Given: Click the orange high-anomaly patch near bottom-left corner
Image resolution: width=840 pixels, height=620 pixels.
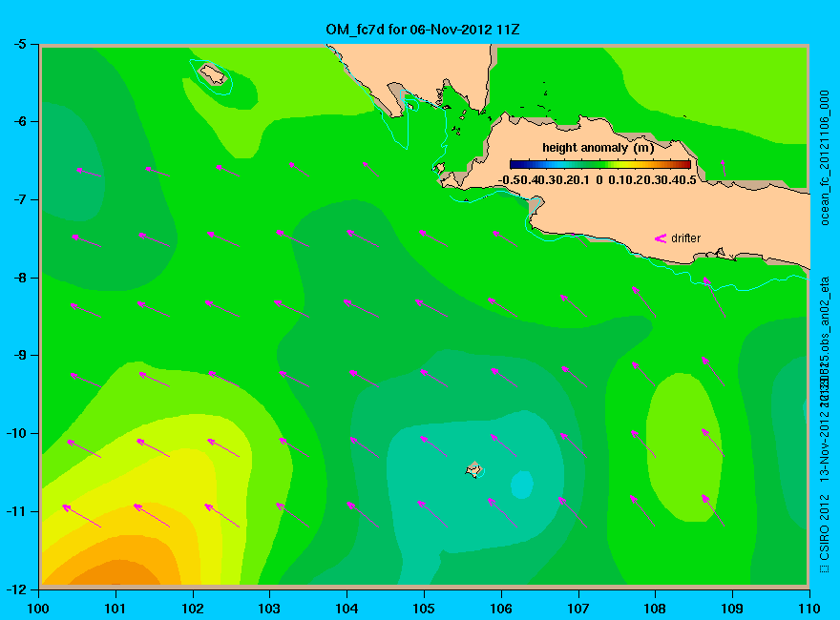Looking at the screenshot, I should pyautogui.click(x=114, y=573).
